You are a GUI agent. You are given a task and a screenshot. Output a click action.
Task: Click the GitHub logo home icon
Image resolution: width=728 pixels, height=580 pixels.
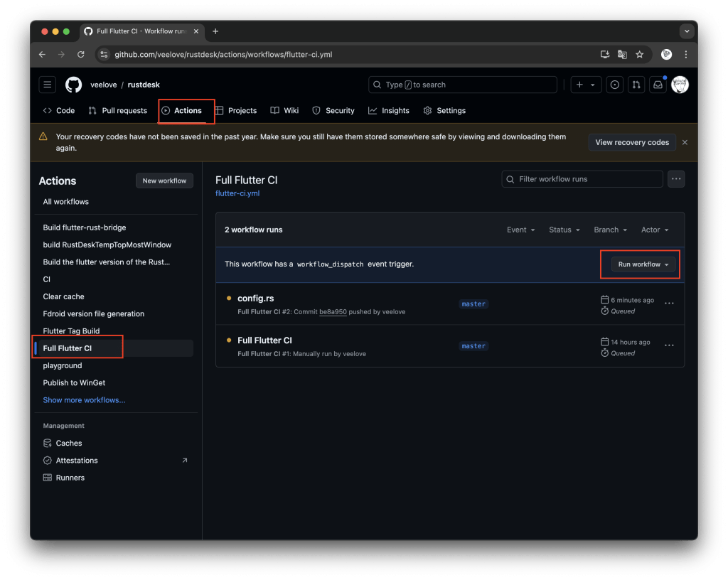coord(74,85)
